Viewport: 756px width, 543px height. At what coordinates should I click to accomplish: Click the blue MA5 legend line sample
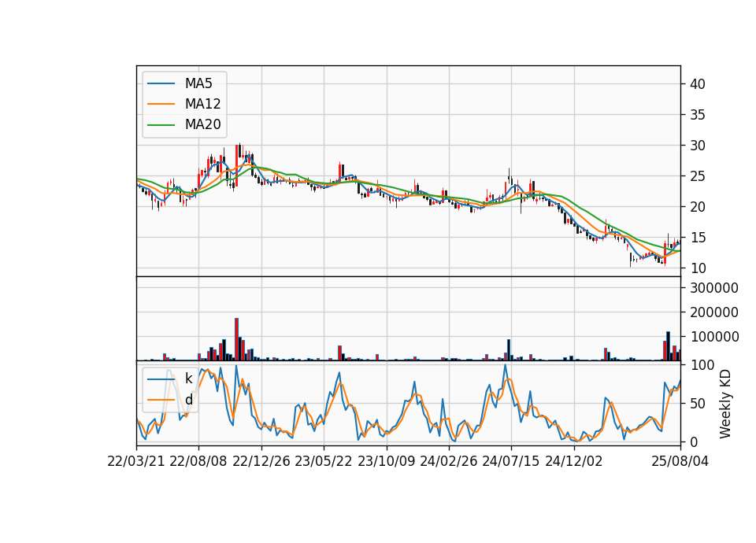(161, 83)
